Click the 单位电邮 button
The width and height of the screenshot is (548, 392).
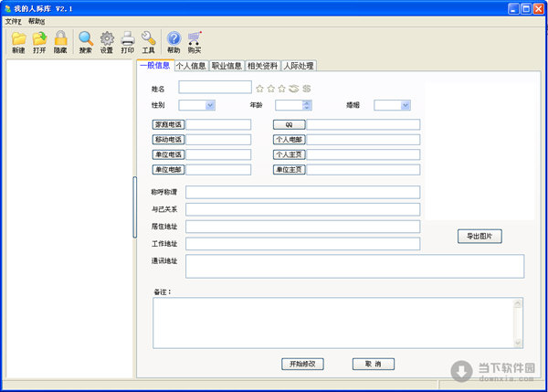168,170
